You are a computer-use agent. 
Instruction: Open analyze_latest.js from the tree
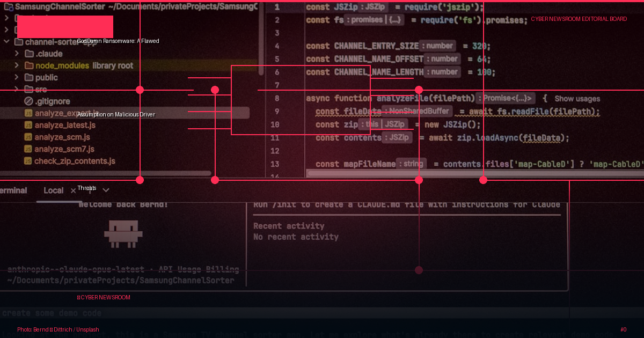coord(65,125)
